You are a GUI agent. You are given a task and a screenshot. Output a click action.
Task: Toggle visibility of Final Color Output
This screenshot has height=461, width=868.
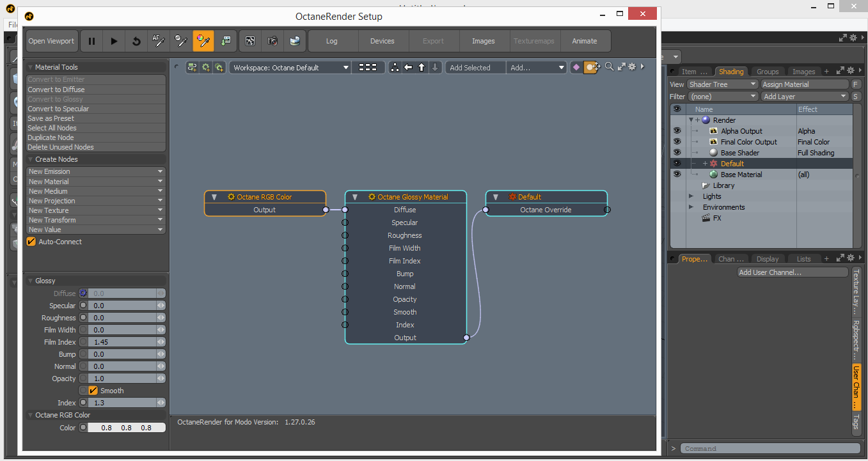point(677,142)
